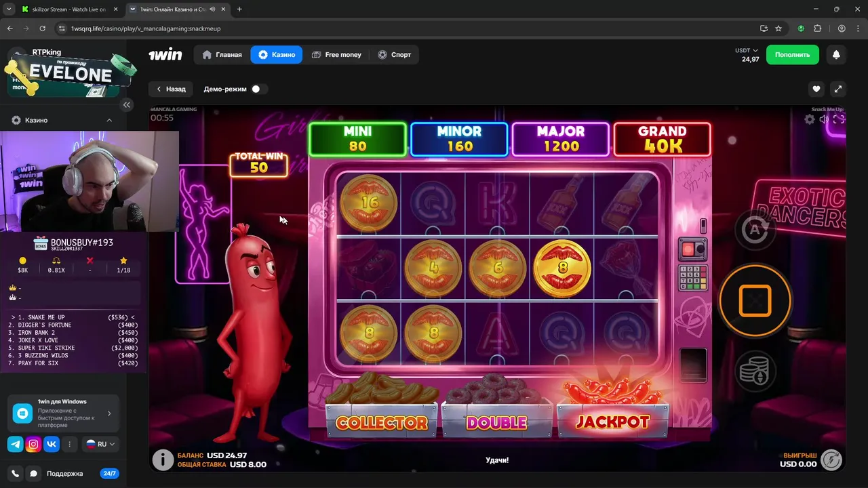Toggle in-game fullscreen icon

point(839,119)
